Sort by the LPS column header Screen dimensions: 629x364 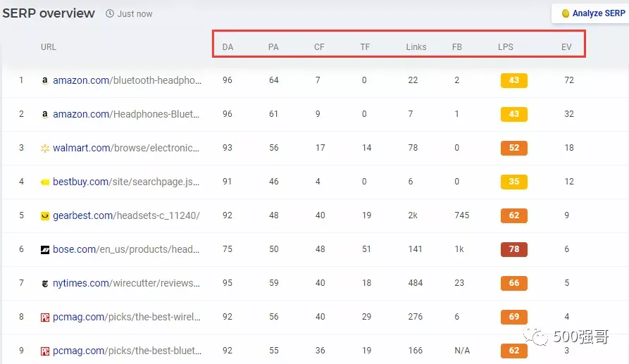[506, 47]
